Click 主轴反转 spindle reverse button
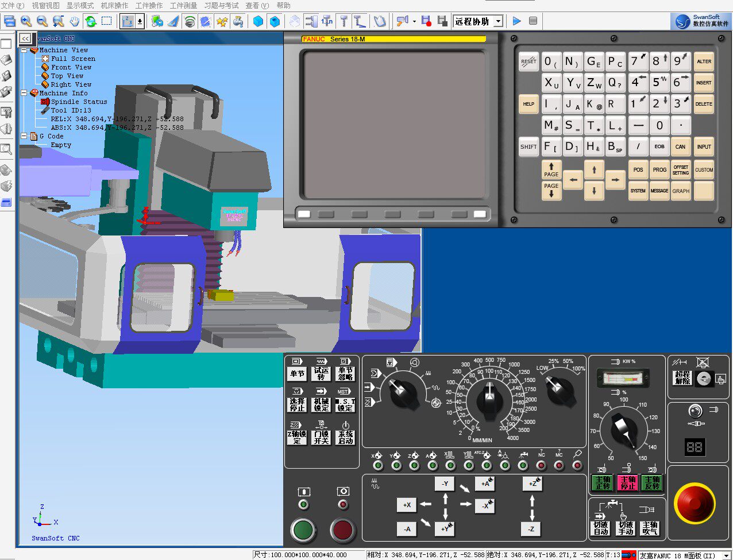The height and width of the screenshot is (560, 733). pyautogui.click(x=652, y=483)
